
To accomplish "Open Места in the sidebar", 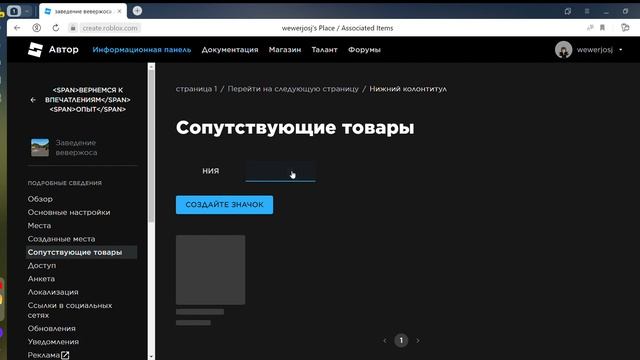I will coord(39,225).
